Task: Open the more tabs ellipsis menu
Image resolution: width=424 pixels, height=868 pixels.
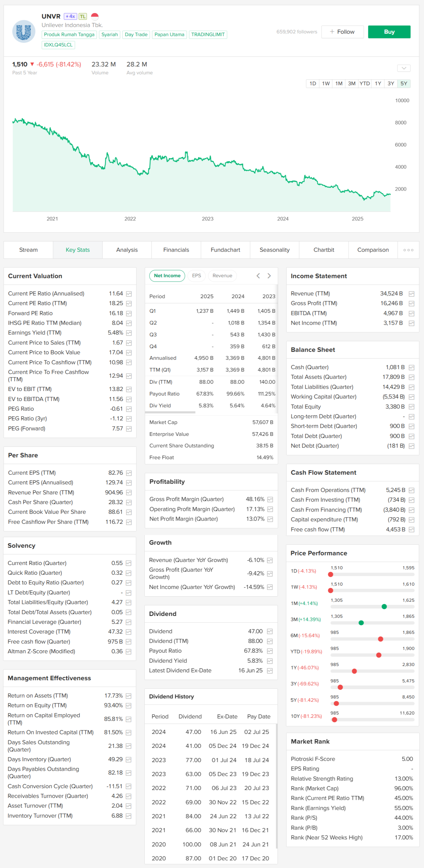Action: (408, 250)
